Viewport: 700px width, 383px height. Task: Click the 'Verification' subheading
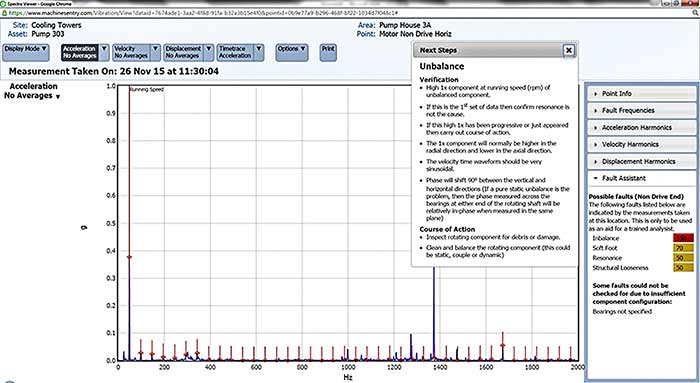pyautogui.click(x=439, y=79)
